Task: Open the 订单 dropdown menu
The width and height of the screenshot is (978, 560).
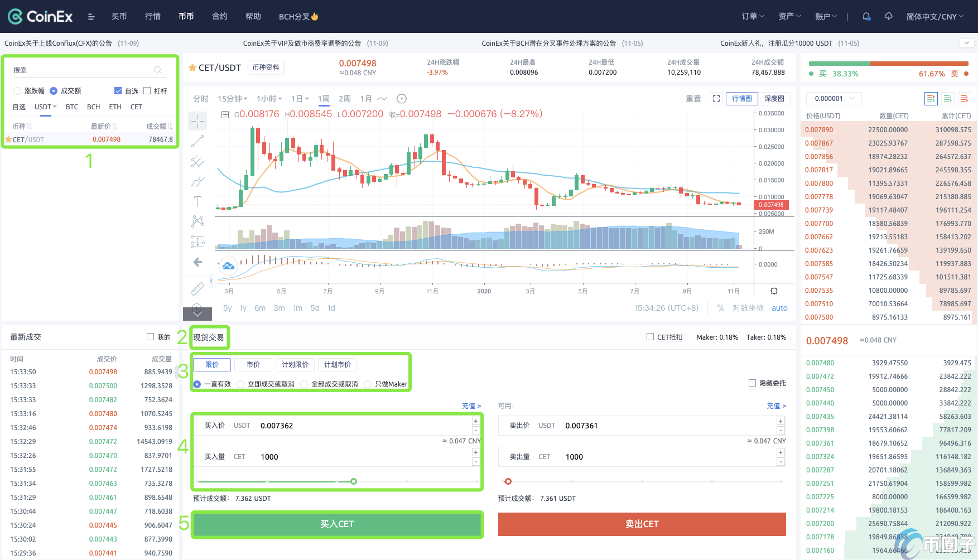Action: [753, 17]
